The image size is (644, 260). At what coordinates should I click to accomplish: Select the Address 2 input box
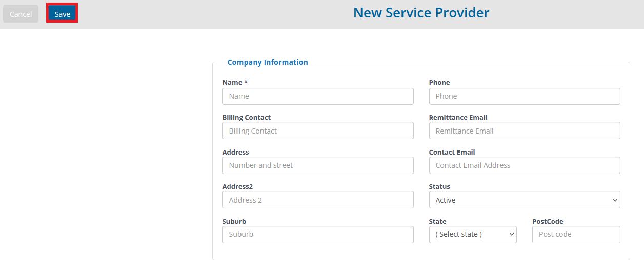click(x=318, y=200)
